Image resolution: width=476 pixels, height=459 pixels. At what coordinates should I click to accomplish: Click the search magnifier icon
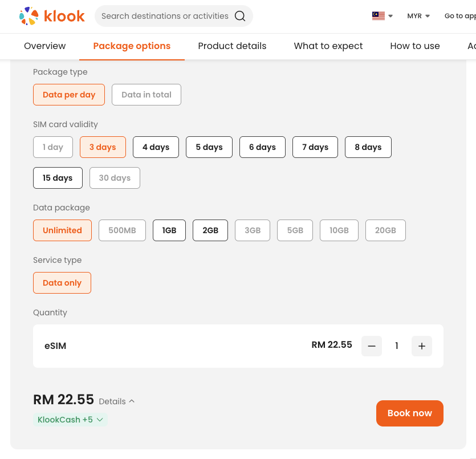(x=240, y=16)
